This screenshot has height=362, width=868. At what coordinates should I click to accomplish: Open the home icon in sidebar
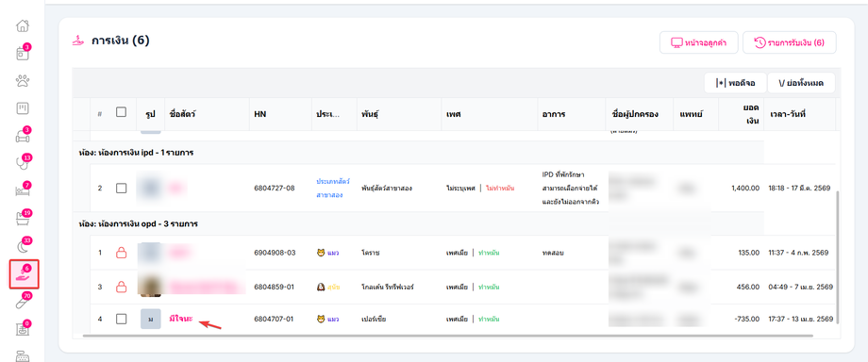click(22, 26)
